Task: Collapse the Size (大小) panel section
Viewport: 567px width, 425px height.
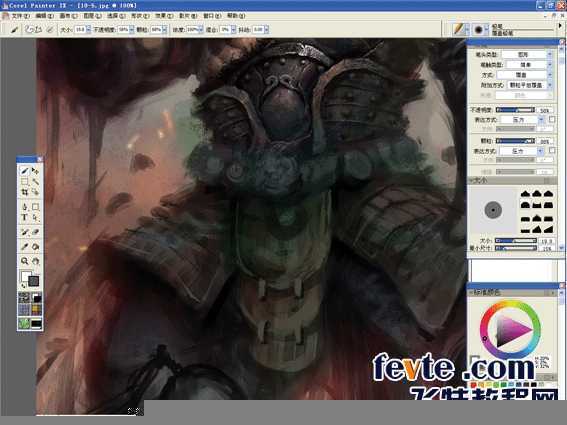Action: pyautogui.click(x=471, y=180)
